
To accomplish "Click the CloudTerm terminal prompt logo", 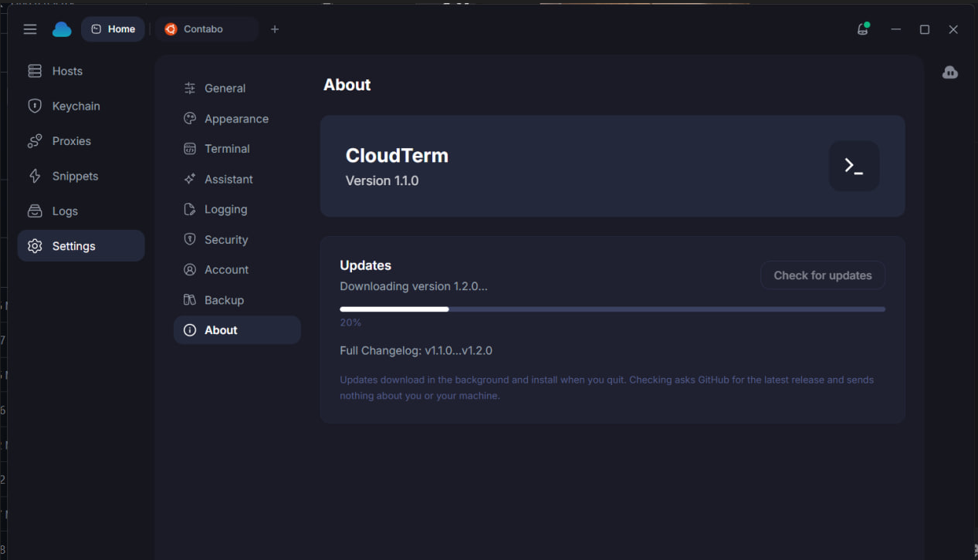I will click(x=854, y=166).
